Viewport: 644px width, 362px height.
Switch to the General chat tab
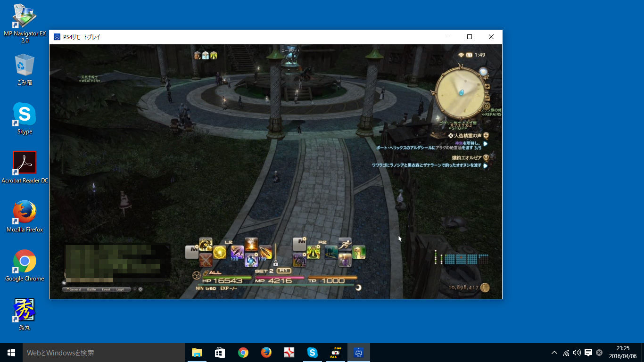click(x=74, y=289)
